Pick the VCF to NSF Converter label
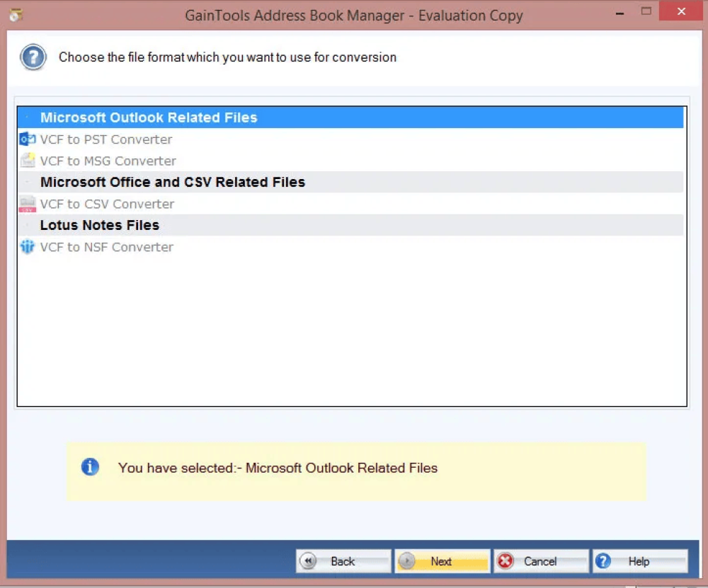The height and width of the screenshot is (588, 708). (x=107, y=247)
